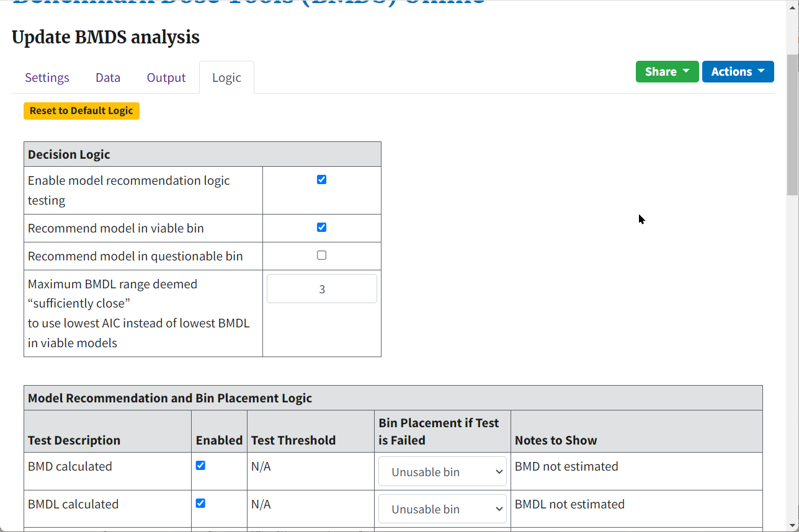Open bin placement dropdown for BMD calculated
The image size is (799, 532).
[x=443, y=472]
